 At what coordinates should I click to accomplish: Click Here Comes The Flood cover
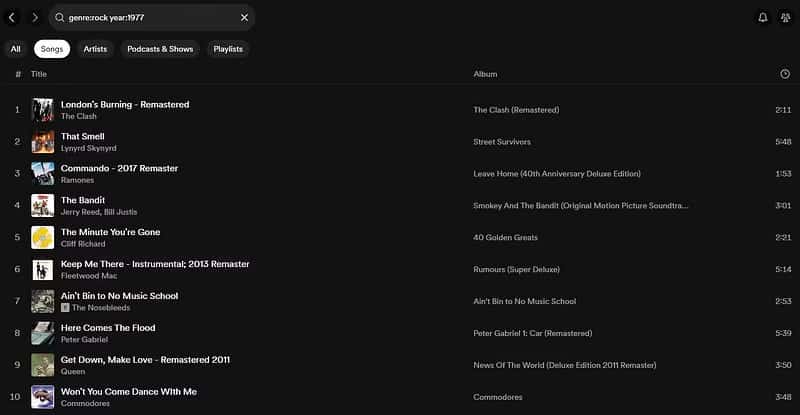pos(42,333)
